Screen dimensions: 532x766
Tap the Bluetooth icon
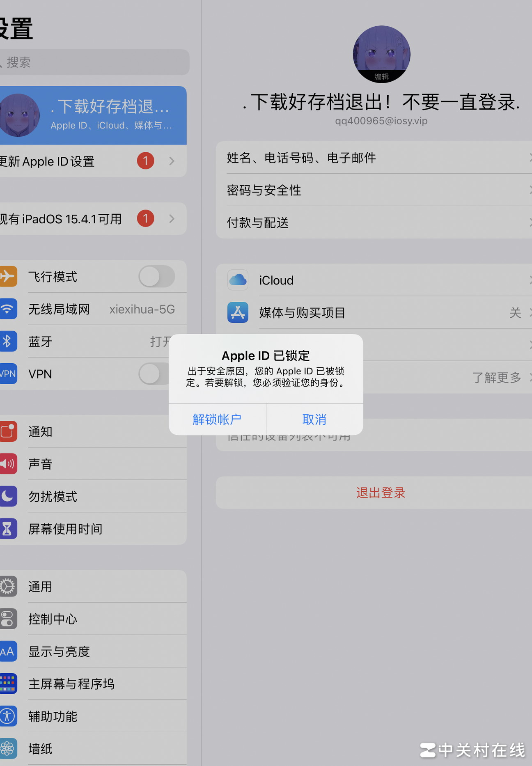coord(7,341)
